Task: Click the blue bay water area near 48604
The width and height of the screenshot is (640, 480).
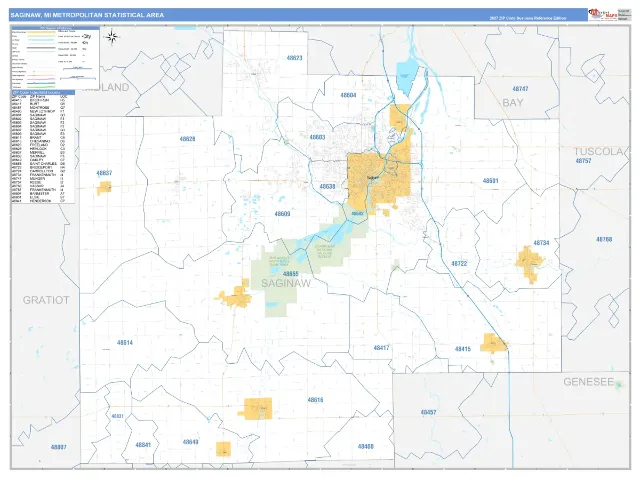Action: point(406,79)
